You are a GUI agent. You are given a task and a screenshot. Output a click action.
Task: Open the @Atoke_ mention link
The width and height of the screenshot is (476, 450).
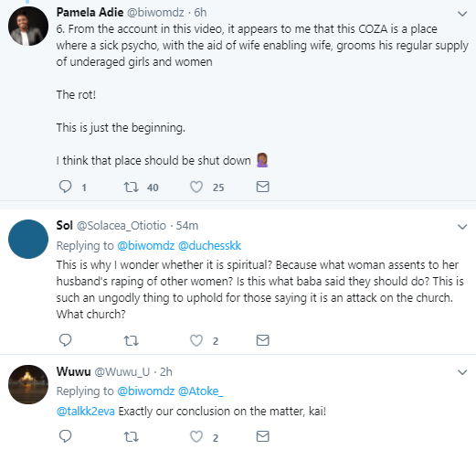coord(200,391)
